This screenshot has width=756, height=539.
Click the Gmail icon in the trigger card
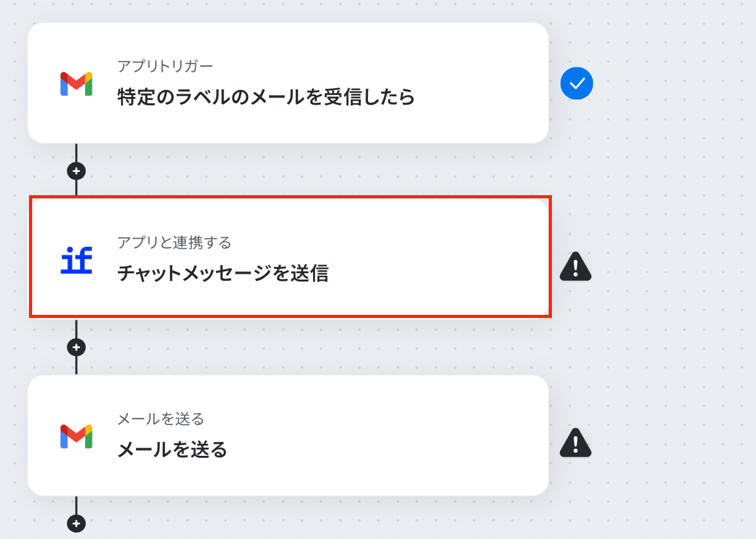coord(76,84)
